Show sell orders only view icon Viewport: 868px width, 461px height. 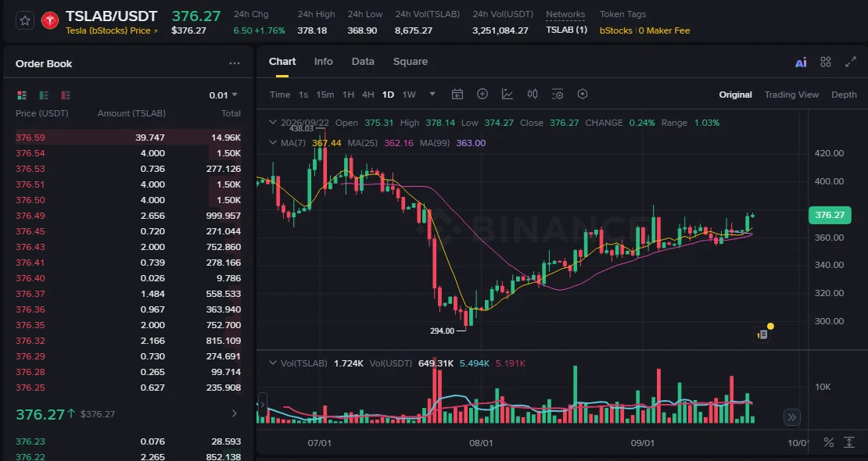66,95
